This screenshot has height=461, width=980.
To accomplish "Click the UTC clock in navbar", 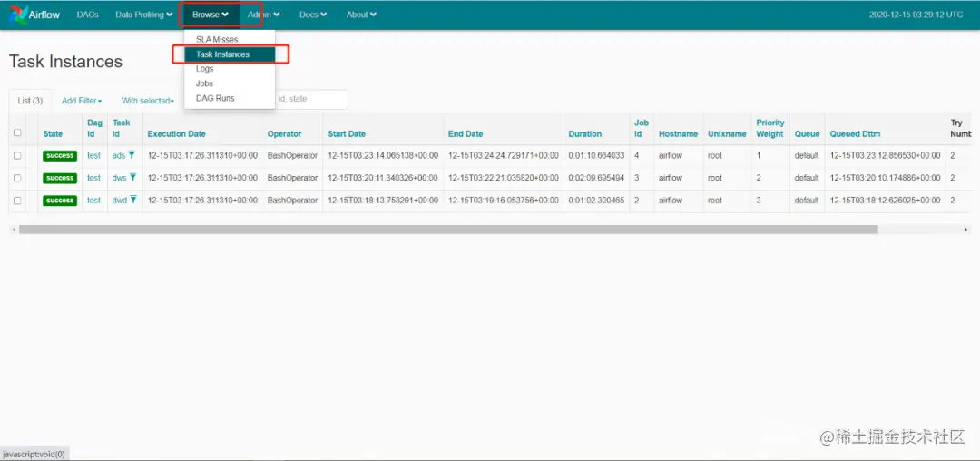I will [x=916, y=15].
